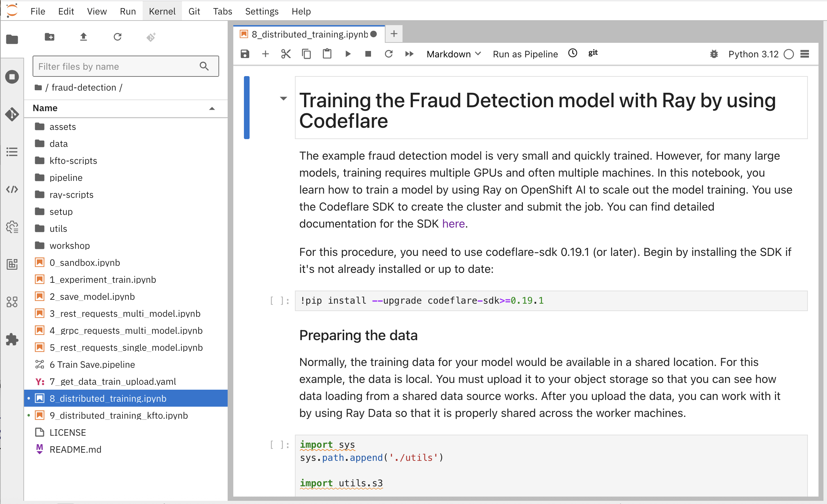
Task: Select 6 Train Save.pipeline file
Action: [126, 365]
